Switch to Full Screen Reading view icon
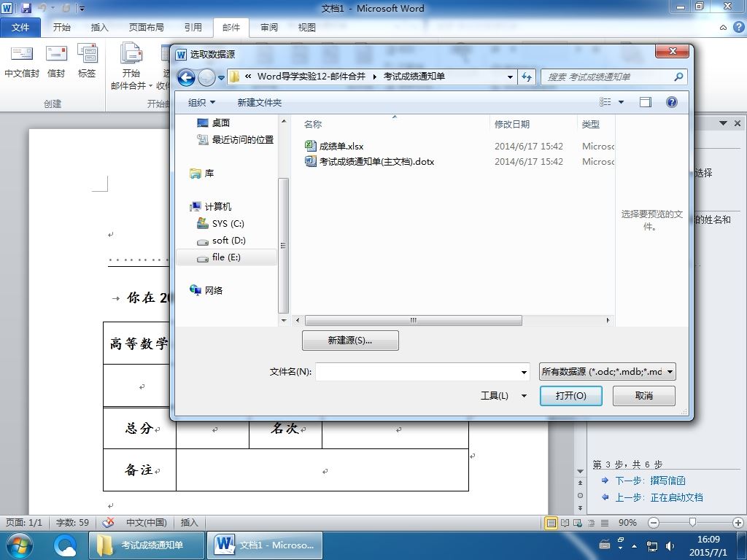 click(565, 523)
